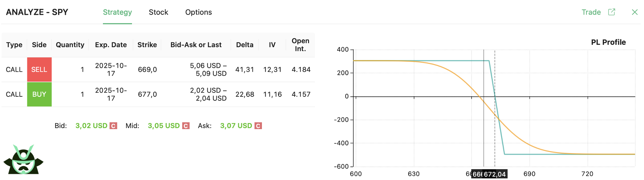Click the 669,0 strike cell

(x=147, y=69)
